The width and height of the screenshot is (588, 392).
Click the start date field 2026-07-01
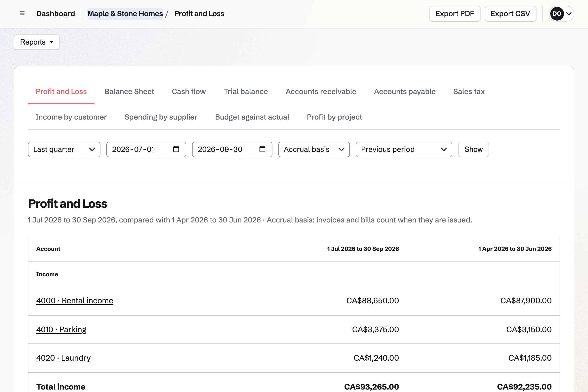[x=146, y=149]
